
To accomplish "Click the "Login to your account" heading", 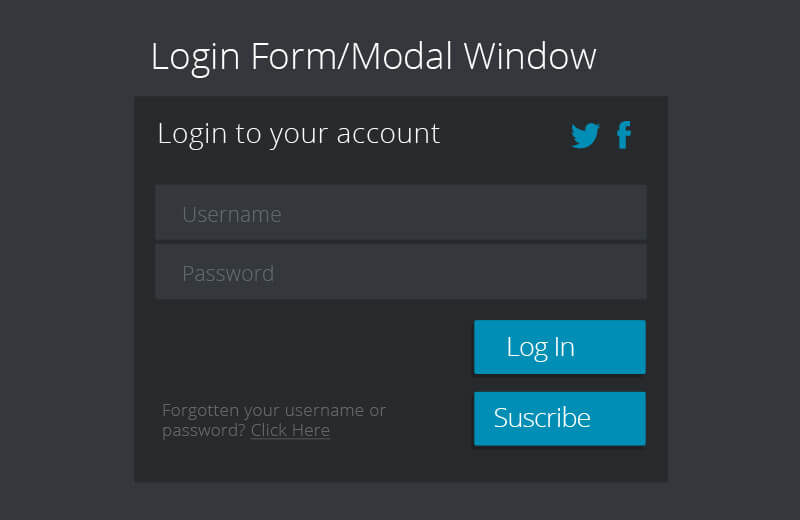I will click(x=298, y=133).
